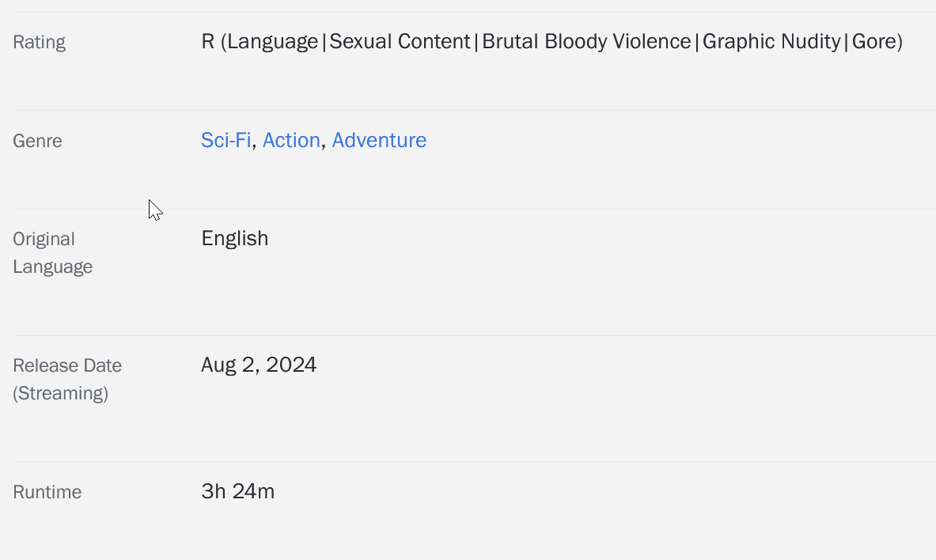Screen dimensions: 936x560
Task: Open the Sci-Fi genre link
Action: click(x=225, y=141)
